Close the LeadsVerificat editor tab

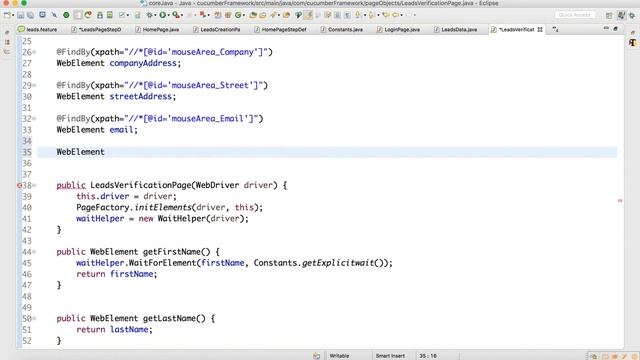click(540, 29)
